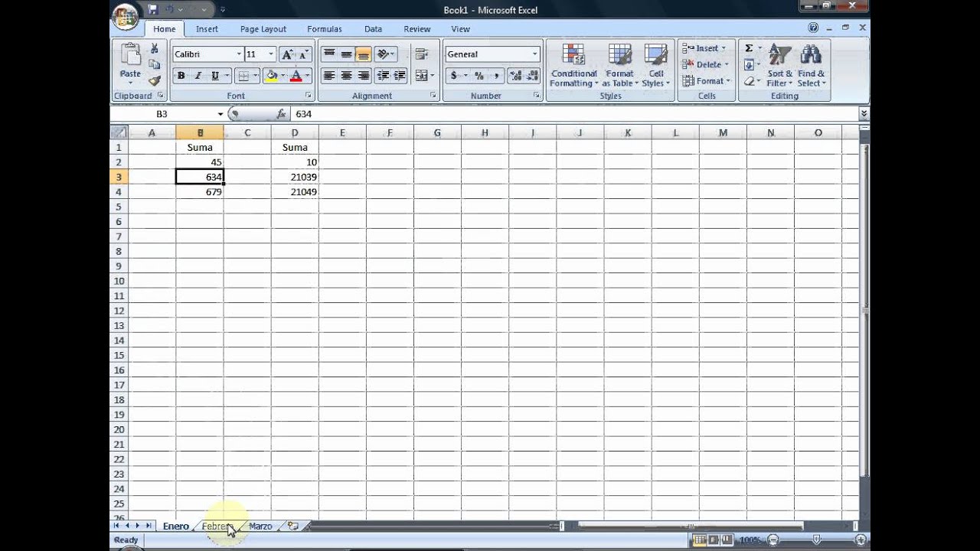Click the fx Insert Function button
Screen dimensions: 980x551
(x=281, y=114)
